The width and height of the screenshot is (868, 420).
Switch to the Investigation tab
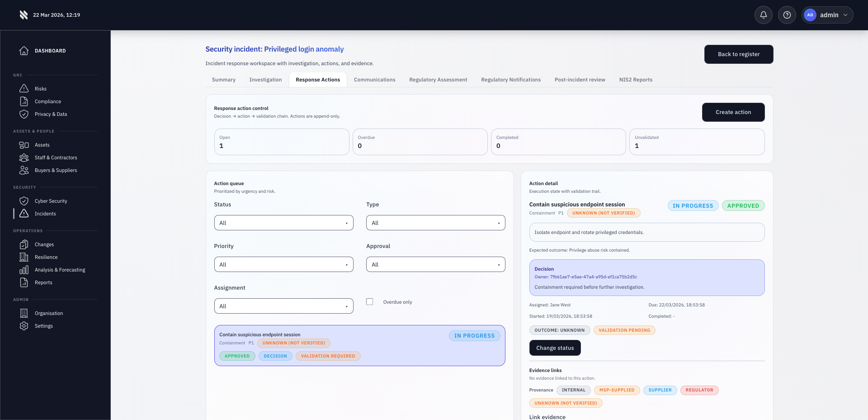click(265, 79)
